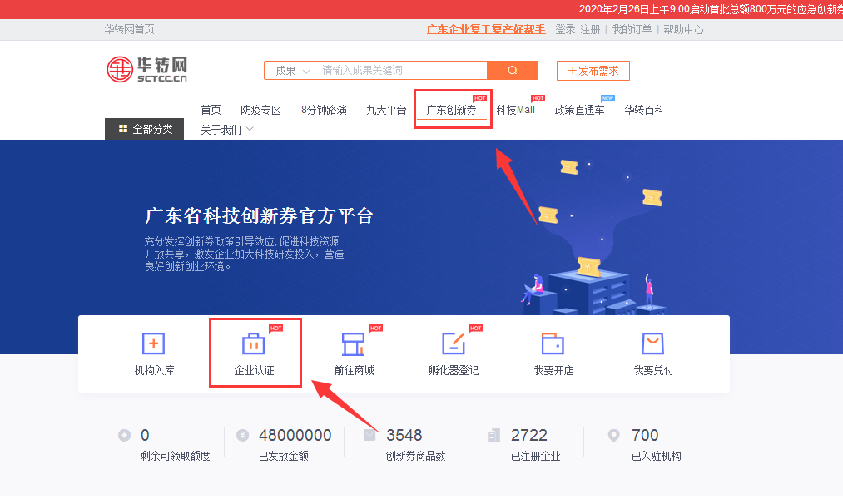Focus the 请输入成果关键词 search field
This screenshot has height=504, width=843.
pyautogui.click(x=403, y=71)
